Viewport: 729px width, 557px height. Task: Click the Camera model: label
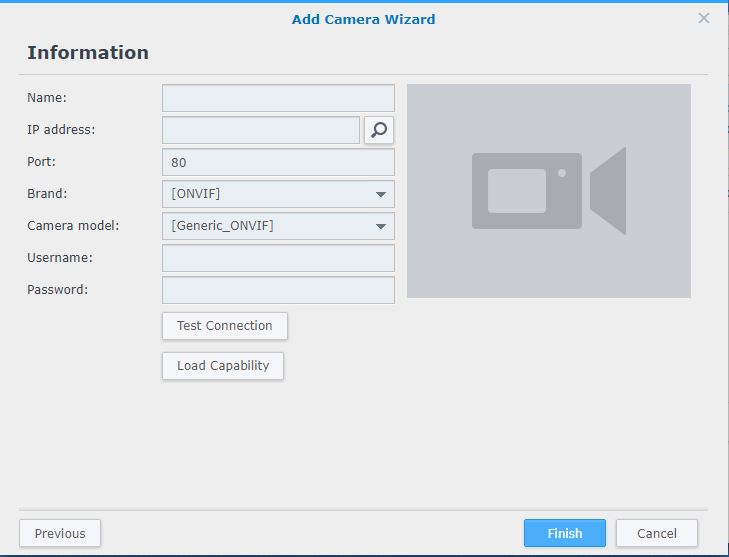pos(73,226)
